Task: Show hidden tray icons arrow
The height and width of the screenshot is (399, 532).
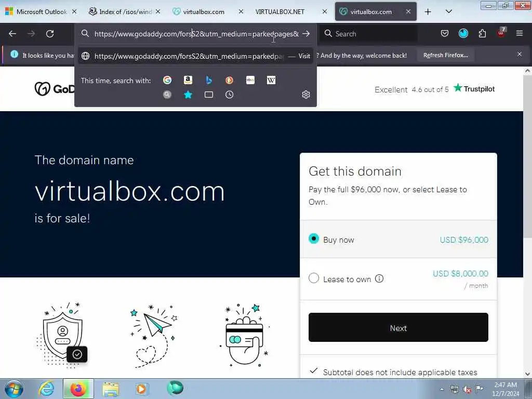Action: (442, 390)
